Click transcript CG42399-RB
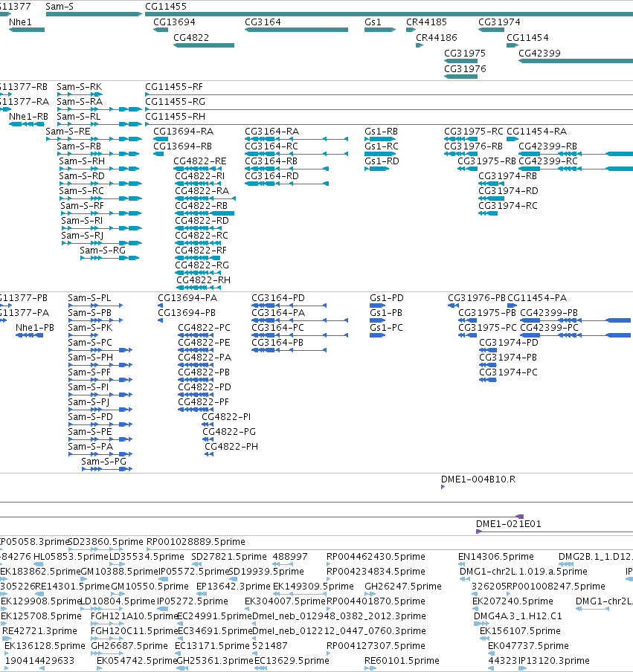Screen dimensions: 633x672 coord(547,146)
